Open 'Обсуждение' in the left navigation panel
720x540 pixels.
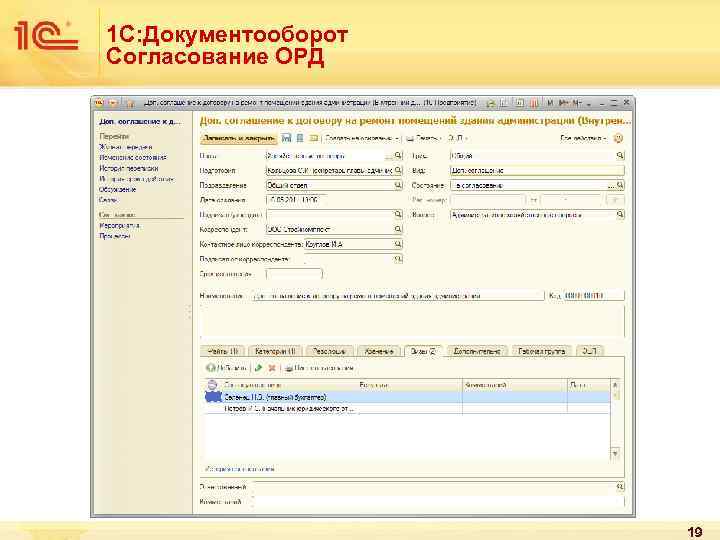pyautogui.click(x=118, y=189)
